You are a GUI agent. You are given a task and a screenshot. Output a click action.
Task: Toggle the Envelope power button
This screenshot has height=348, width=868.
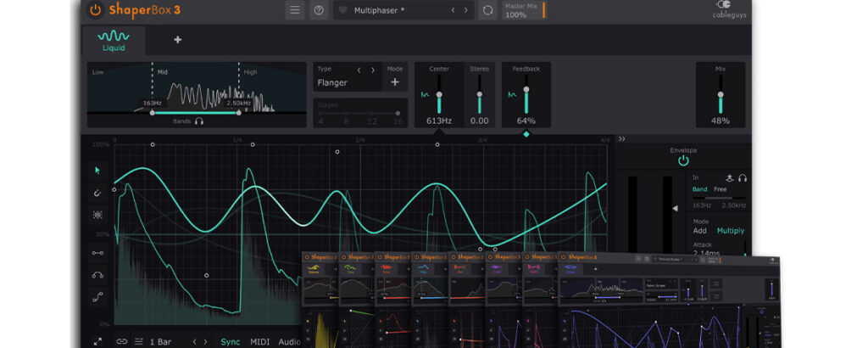click(684, 160)
